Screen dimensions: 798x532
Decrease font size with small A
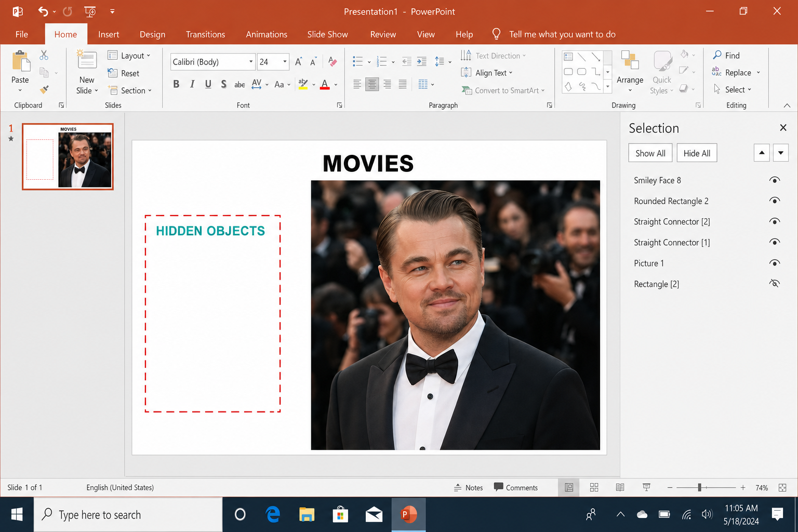tap(313, 62)
